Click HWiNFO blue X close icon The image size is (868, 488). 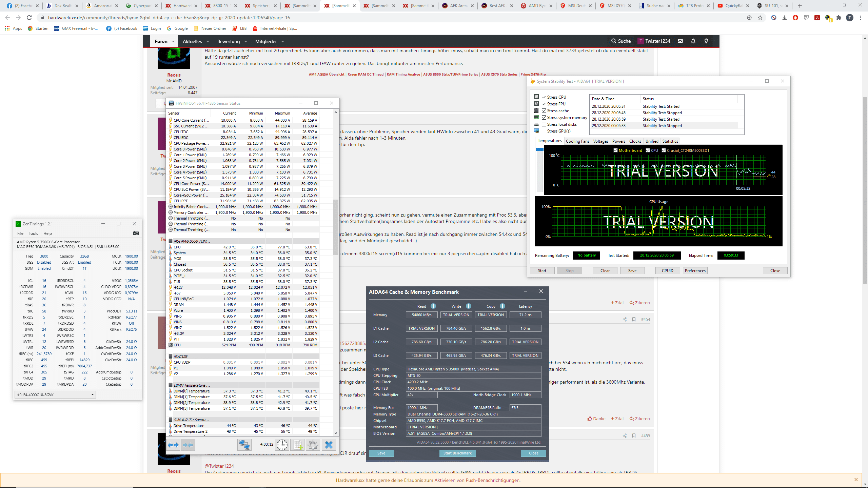click(329, 445)
